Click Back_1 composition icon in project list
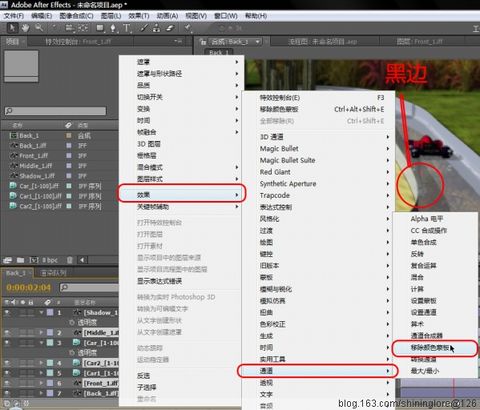 click(x=13, y=135)
